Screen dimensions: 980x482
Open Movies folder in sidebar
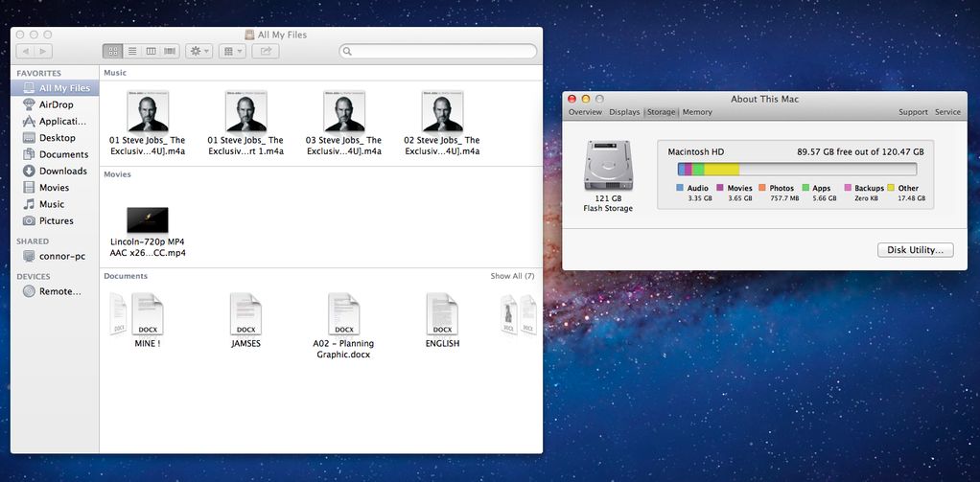coord(55,187)
